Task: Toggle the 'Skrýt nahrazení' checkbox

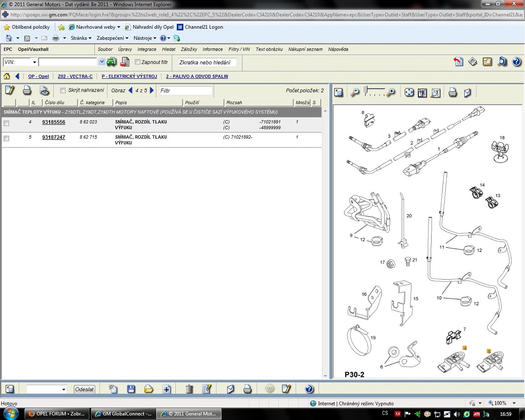Action: pyautogui.click(x=63, y=90)
